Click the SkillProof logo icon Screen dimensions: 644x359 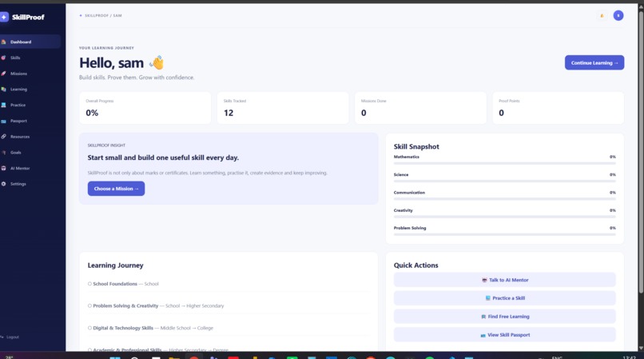[x=4, y=17]
